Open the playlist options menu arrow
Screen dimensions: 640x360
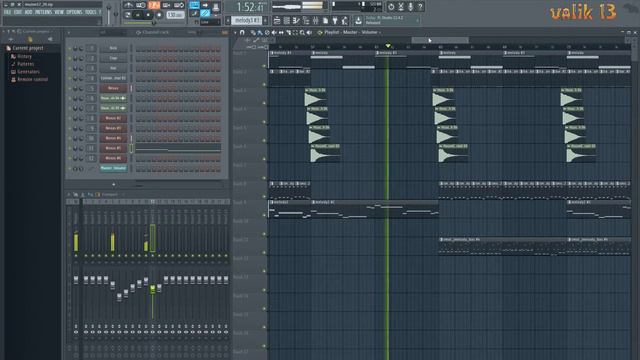point(235,32)
